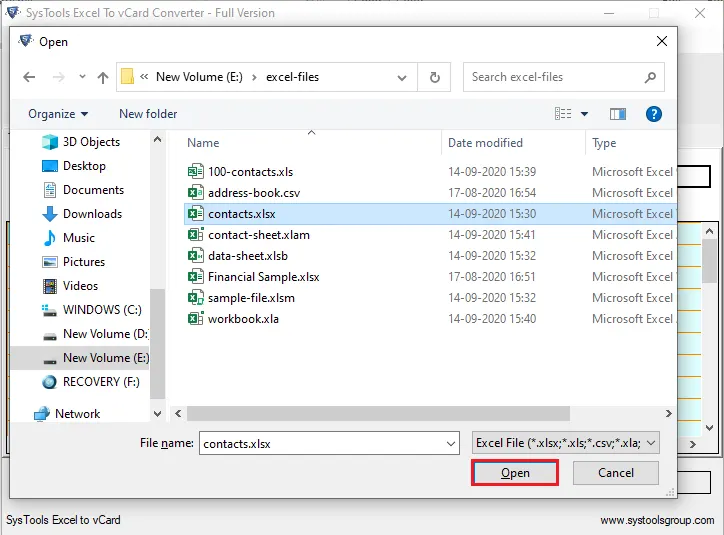724x535 pixels.
Task: Open the New Volume (D:) drive
Action: pyautogui.click(x=106, y=334)
